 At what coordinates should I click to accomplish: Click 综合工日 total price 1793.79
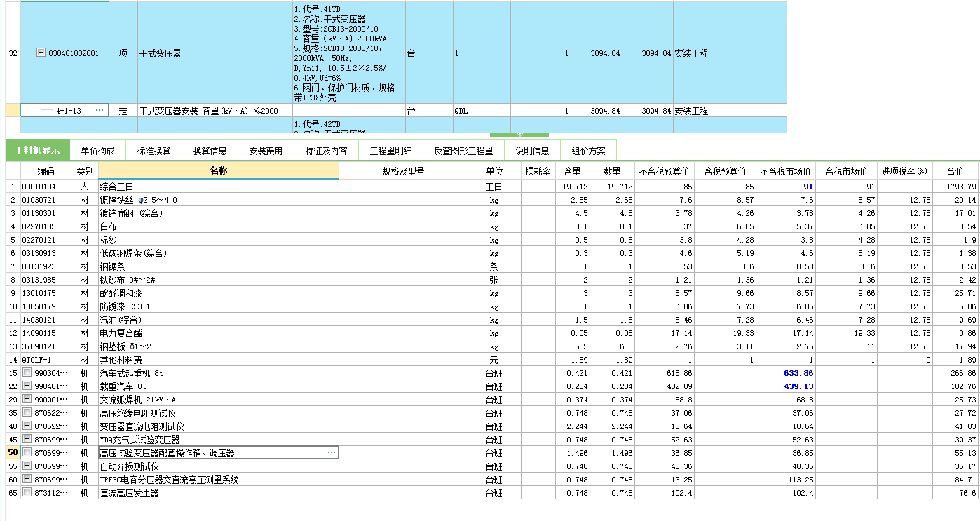click(x=955, y=187)
